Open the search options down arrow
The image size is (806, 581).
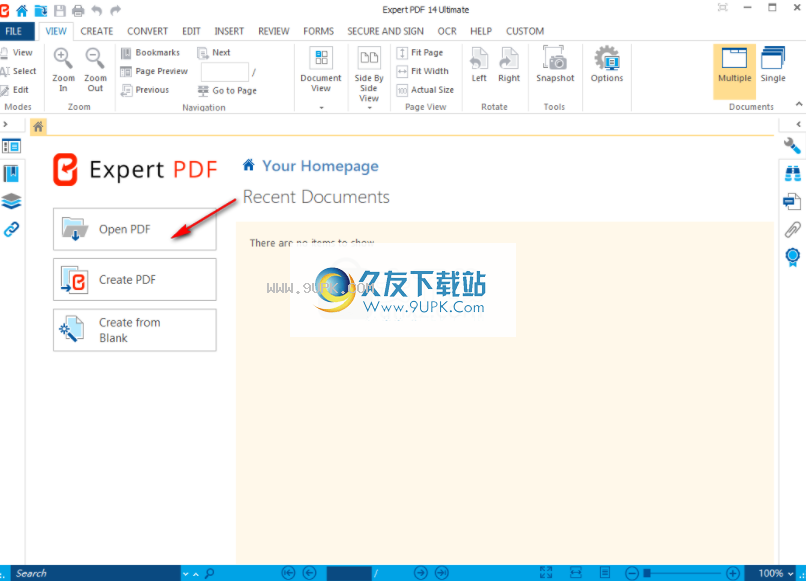(186, 574)
